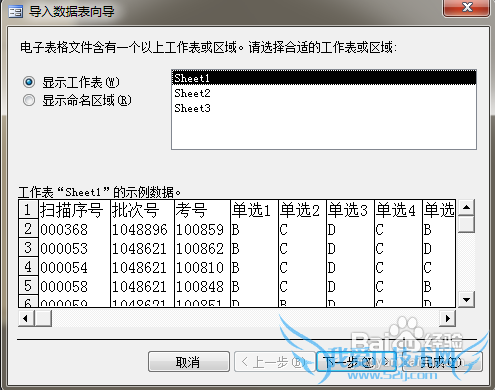Choose Sheet3 in the worksheet list
This screenshot has height=390, width=495.
pos(324,108)
